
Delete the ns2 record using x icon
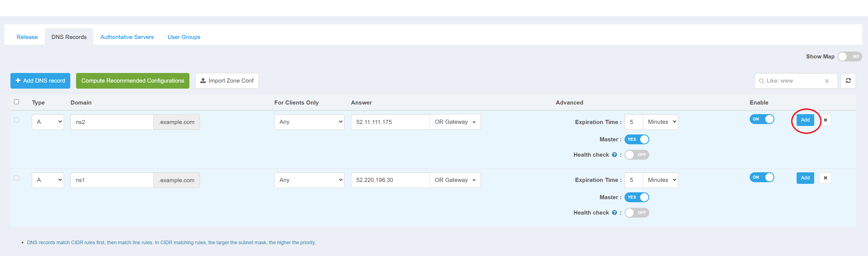click(x=825, y=120)
